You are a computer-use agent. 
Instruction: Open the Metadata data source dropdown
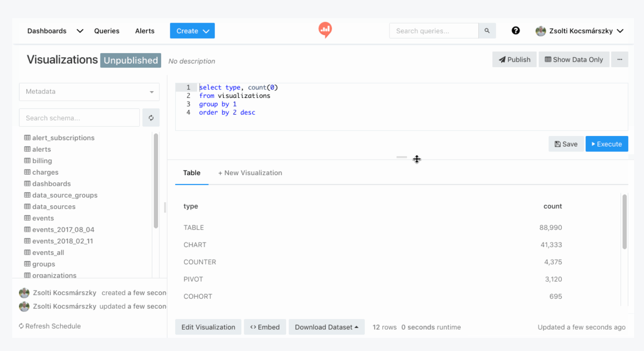coord(89,92)
